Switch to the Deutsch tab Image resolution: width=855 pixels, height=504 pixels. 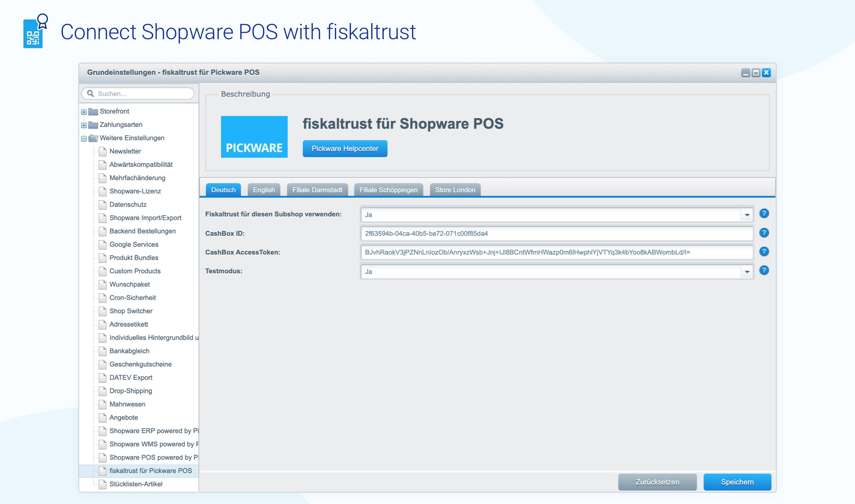click(x=223, y=190)
